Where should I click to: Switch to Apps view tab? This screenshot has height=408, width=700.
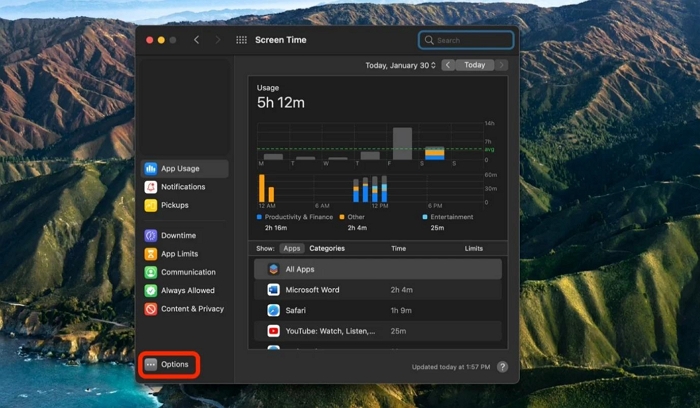click(292, 248)
